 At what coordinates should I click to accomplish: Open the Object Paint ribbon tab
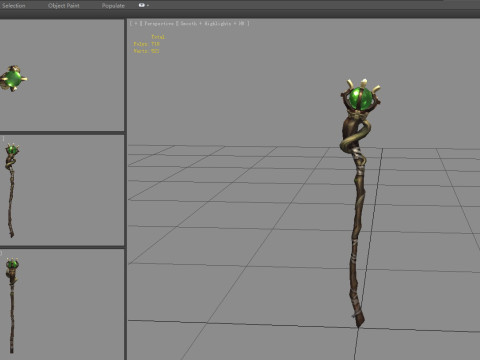pos(64,6)
